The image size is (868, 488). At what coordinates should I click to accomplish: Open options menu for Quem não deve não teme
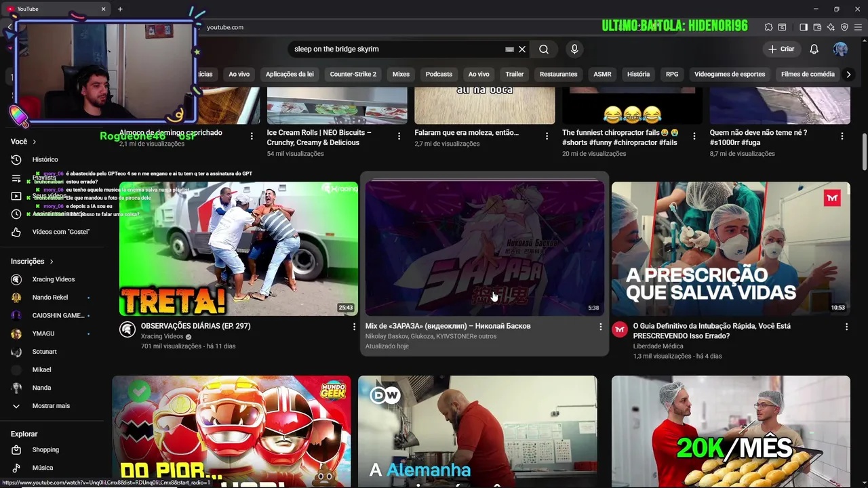842,136
